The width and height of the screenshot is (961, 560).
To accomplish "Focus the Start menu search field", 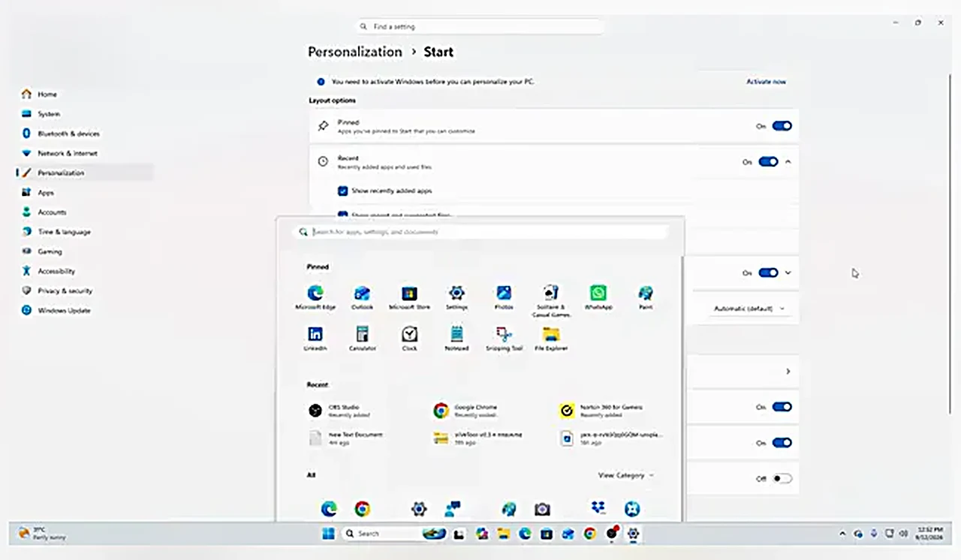I will 480,232.
